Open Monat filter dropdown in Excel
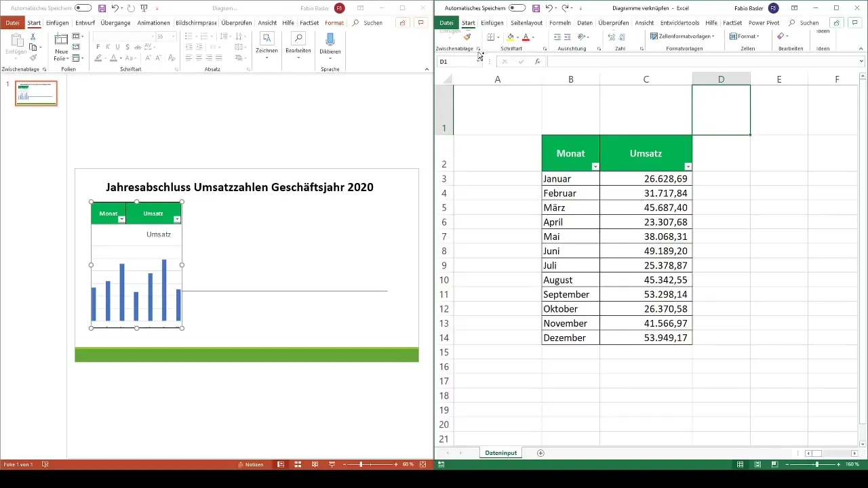The height and width of the screenshot is (488, 868). tap(595, 167)
